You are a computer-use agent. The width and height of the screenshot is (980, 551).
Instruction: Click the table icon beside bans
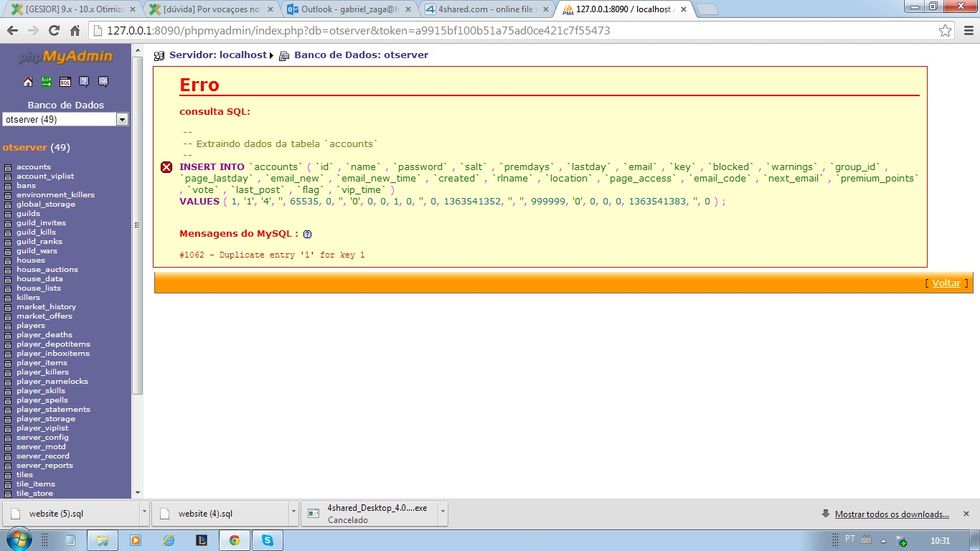[x=8, y=186]
